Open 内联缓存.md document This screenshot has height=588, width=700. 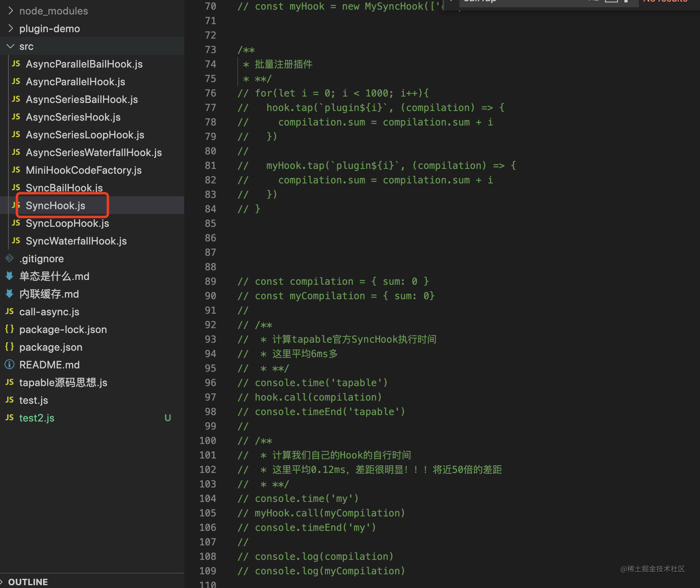(x=49, y=294)
